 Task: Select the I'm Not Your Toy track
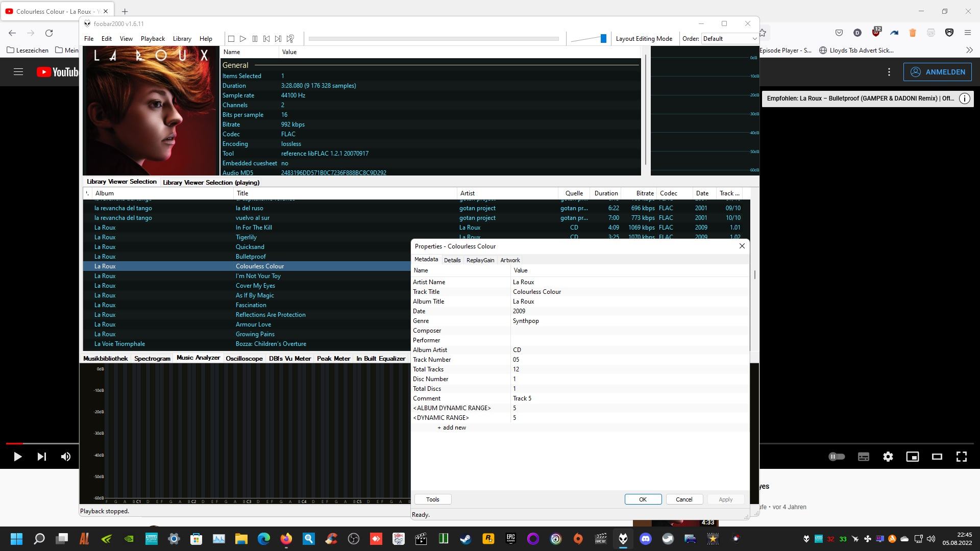tap(247, 276)
